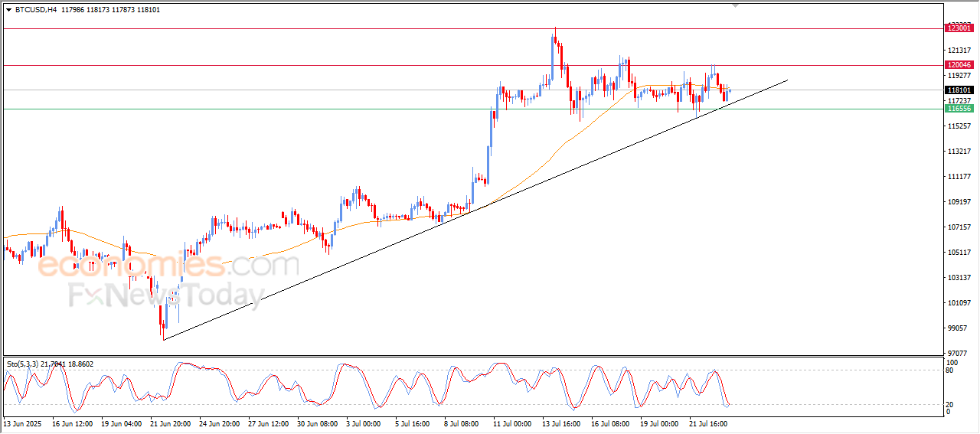This screenshot has height=434, width=980.
Task: Click the 109197 price axis value
Action: click(x=959, y=202)
